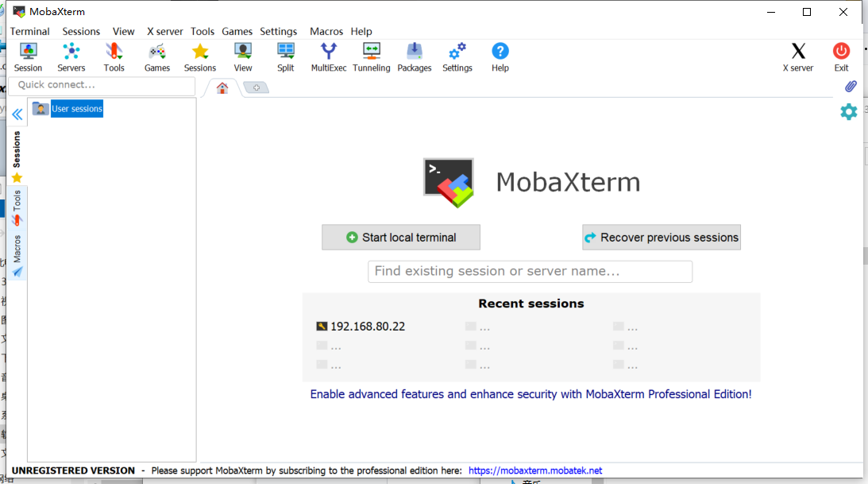Click Start local terminal button
This screenshot has height=484, width=868.
(x=401, y=237)
